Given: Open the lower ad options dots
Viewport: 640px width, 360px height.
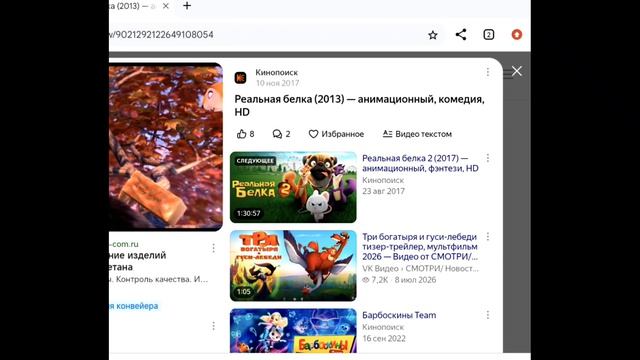Looking at the screenshot, I should (x=213, y=326).
